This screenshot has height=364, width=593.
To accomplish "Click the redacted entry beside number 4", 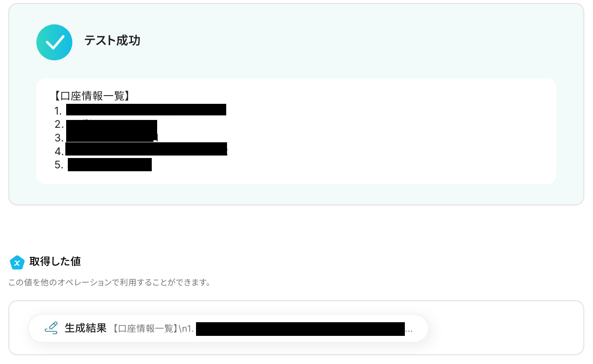I will (146, 149).
